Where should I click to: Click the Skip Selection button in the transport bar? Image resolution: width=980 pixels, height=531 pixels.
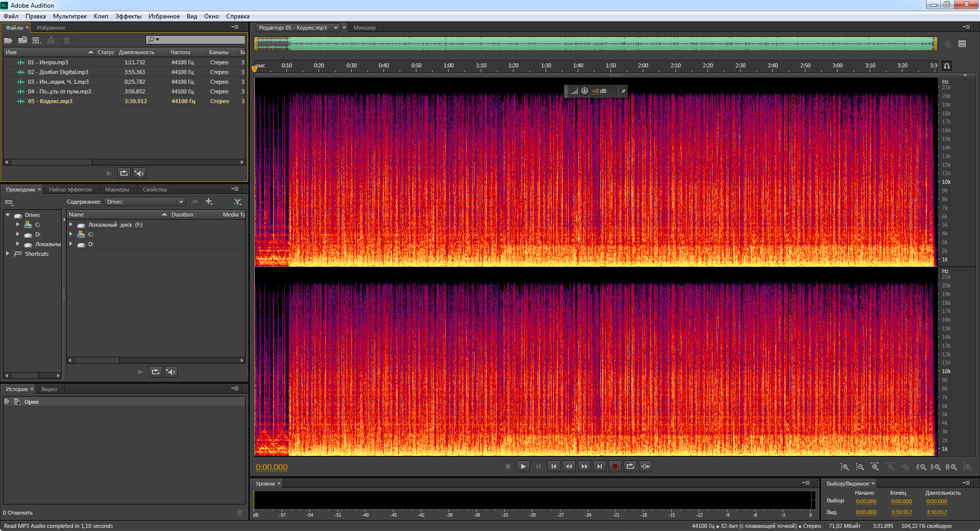pos(646,466)
